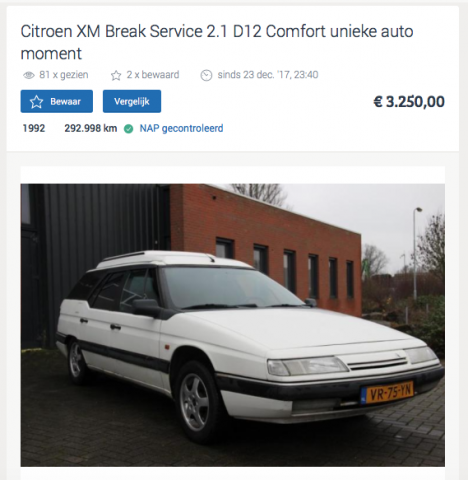The image size is (468, 480).
Task: Click the clock icon beside listing date
Action: tap(206, 75)
